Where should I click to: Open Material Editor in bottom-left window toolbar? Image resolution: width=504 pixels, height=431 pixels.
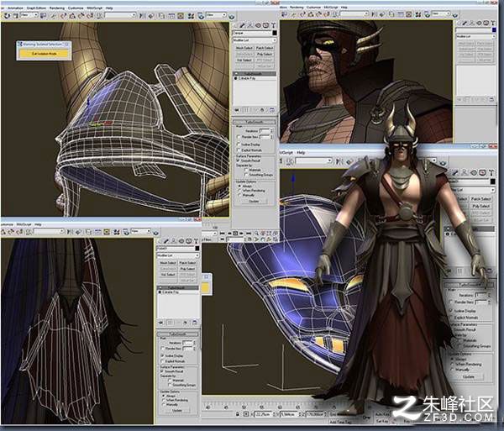click(117, 232)
